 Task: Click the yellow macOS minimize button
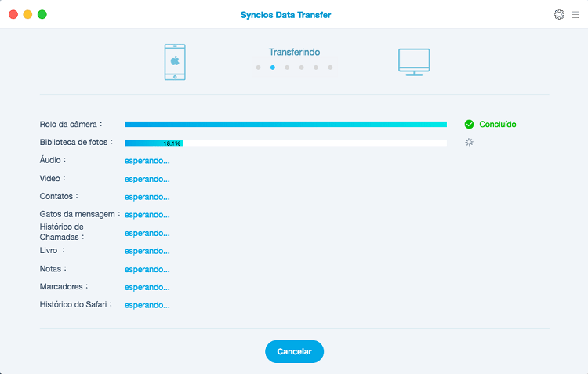pos(27,14)
